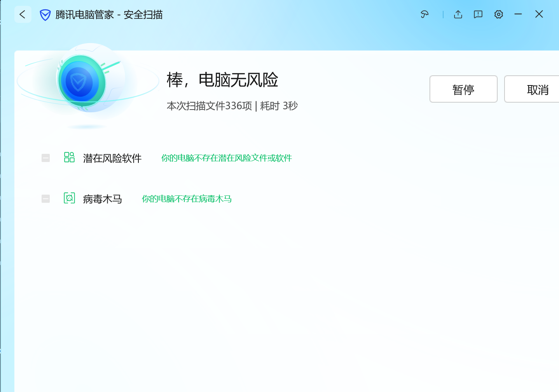Click the 病毒木马 scan-frame icon
Screen dimensions: 559x392
tap(69, 198)
